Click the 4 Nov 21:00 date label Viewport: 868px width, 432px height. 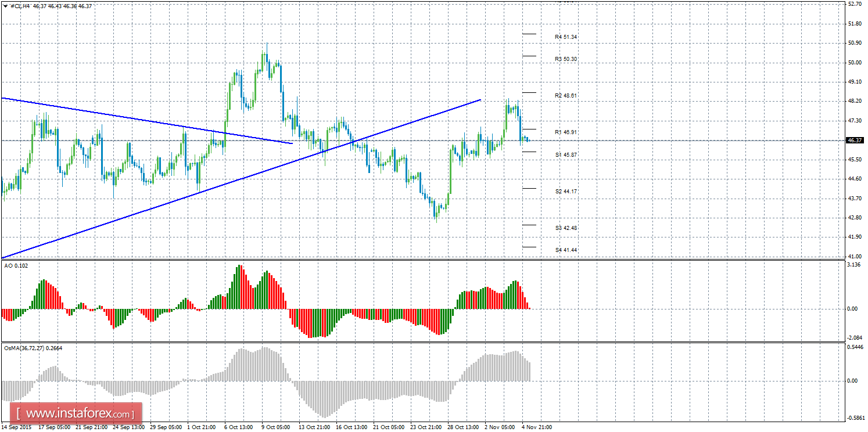tap(536, 427)
